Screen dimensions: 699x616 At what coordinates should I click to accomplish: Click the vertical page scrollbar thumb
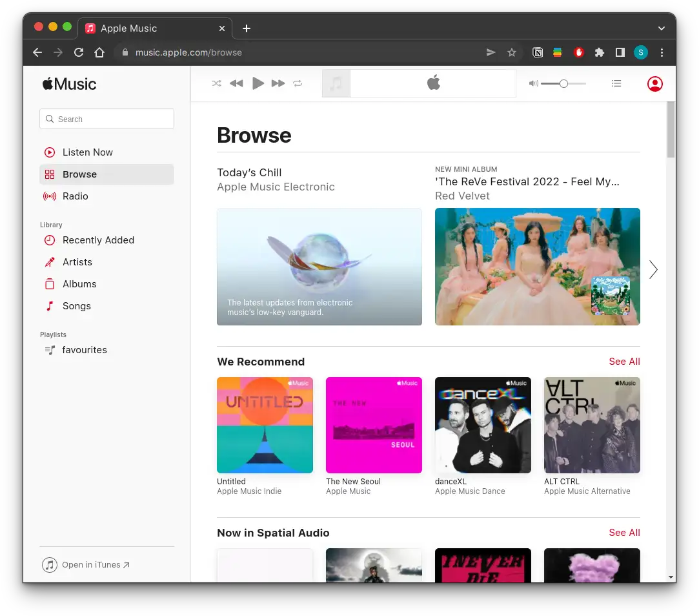click(x=671, y=129)
